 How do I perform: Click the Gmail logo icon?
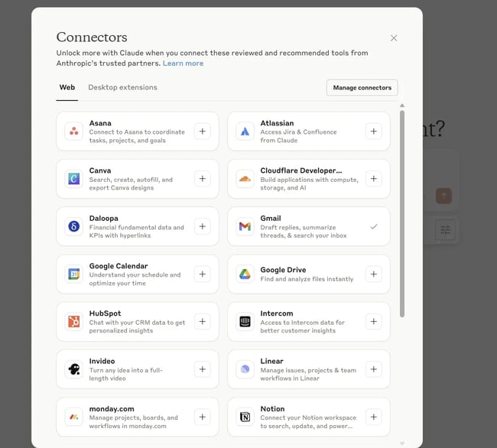click(x=245, y=226)
